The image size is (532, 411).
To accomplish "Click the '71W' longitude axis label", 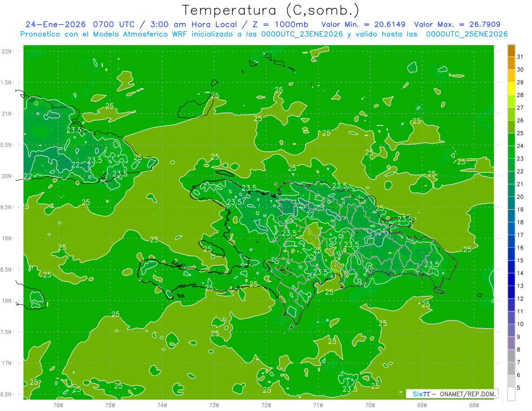I will pos(318,405).
